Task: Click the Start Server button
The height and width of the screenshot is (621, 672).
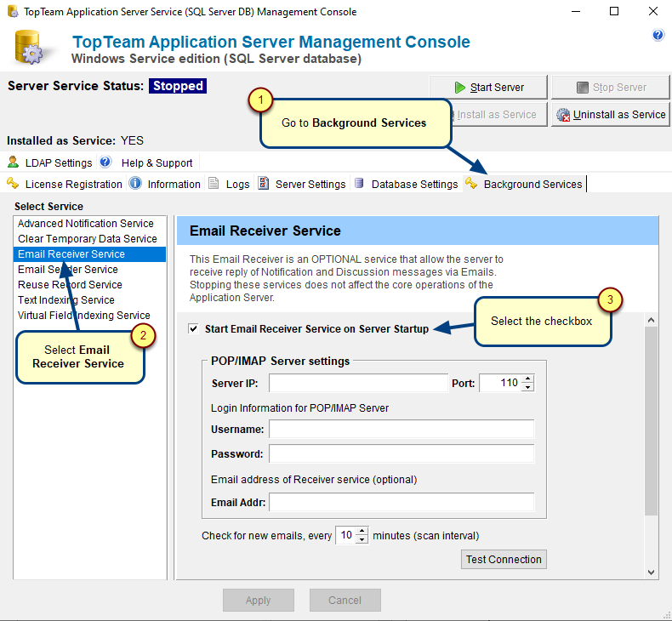Action: pos(488,88)
